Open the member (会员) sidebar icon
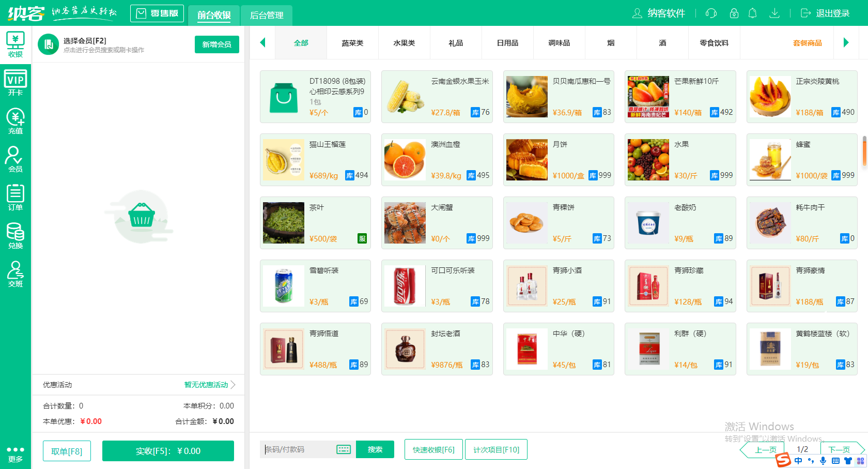Screen dimensions: 868x469 click(16, 159)
